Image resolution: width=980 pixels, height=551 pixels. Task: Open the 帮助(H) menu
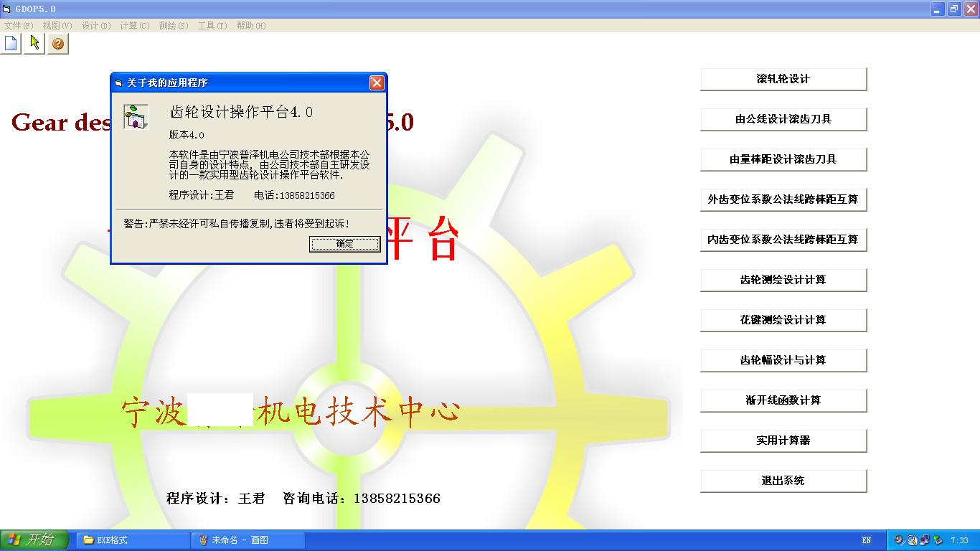click(251, 26)
